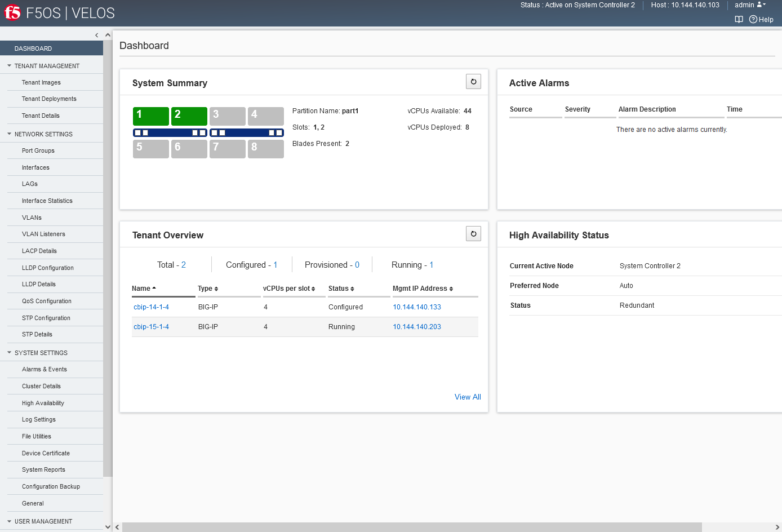Click Severity column header in Active Alarms
The width and height of the screenshot is (782, 532).
pos(577,109)
